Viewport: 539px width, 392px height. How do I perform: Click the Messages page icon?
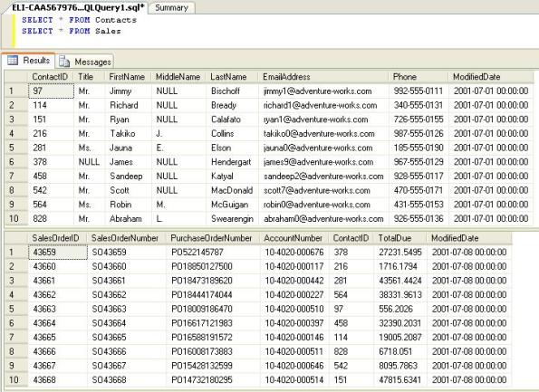(x=64, y=62)
